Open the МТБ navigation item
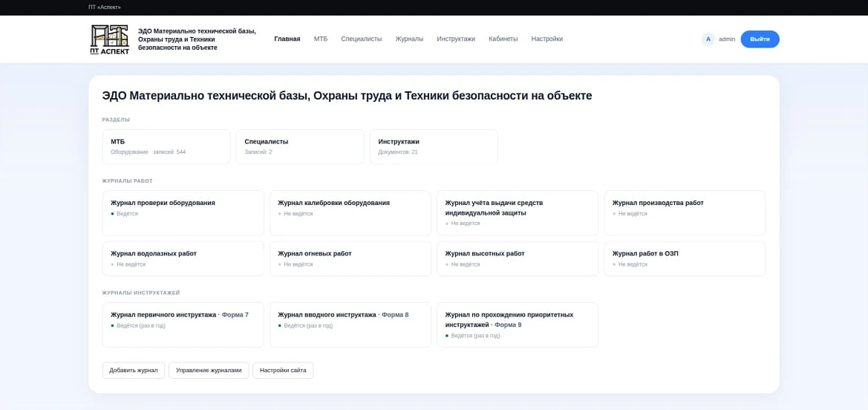Image resolution: width=868 pixels, height=410 pixels. 321,39
